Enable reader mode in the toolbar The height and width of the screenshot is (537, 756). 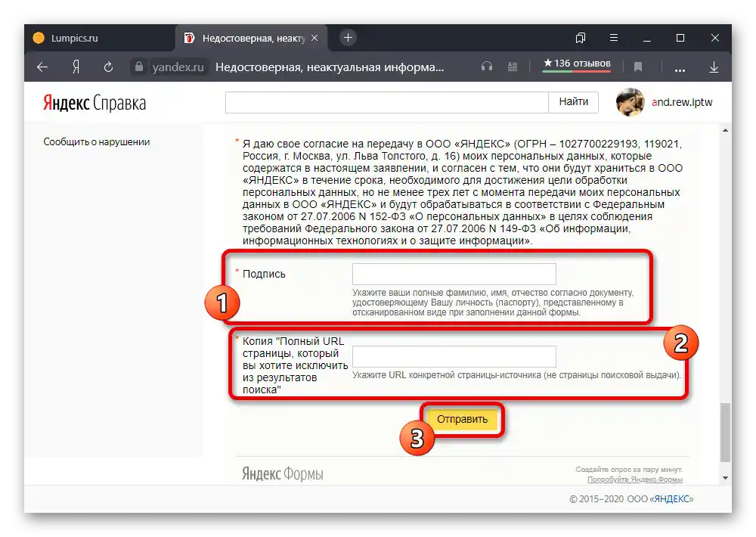tap(513, 67)
